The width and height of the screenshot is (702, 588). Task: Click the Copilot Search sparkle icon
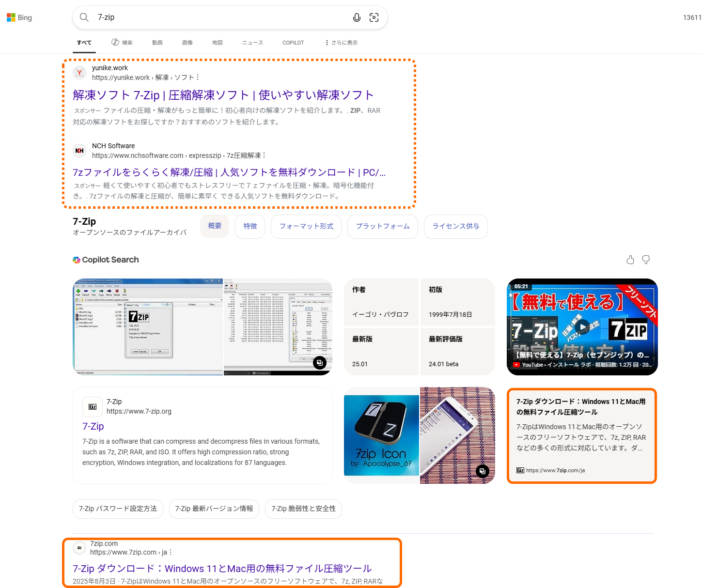click(77, 260)
